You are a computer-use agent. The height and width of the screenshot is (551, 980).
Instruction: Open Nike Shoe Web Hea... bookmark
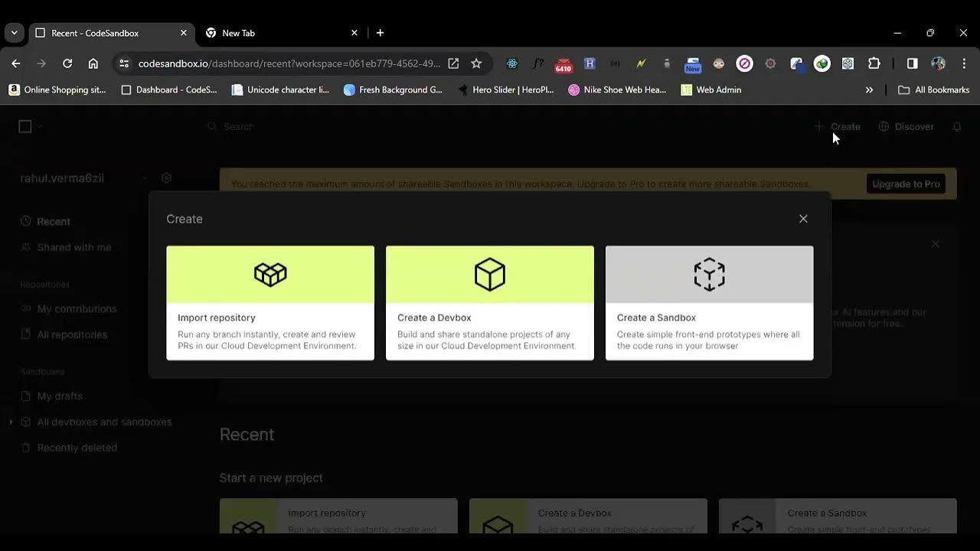click(x=617, y=90)
